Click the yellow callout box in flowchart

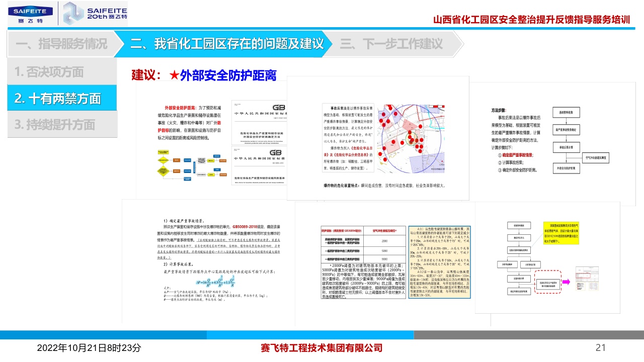pos(562,232)
